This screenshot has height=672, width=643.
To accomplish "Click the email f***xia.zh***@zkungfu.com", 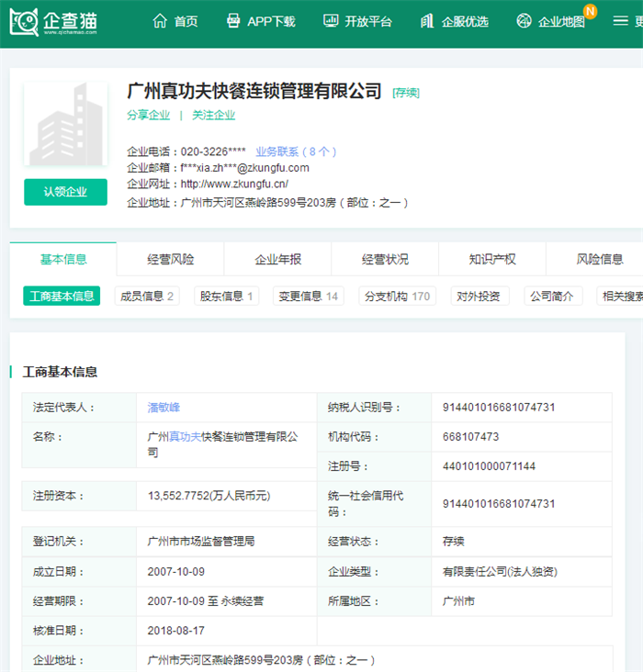I will click(244, 168).
